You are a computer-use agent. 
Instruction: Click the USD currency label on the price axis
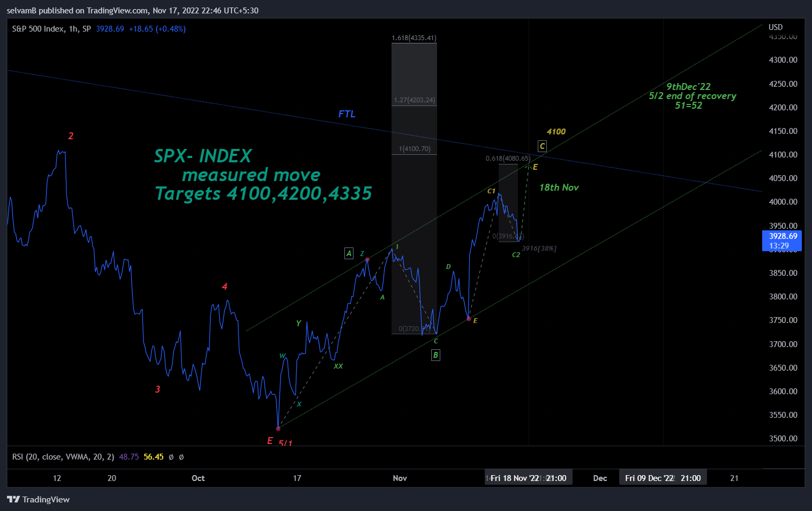pos(776,27)
